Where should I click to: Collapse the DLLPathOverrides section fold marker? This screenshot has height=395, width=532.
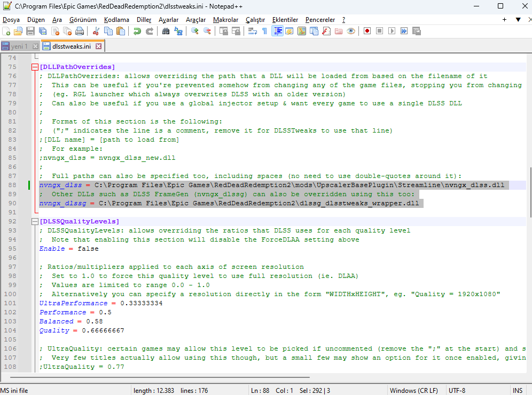(35, 67)
